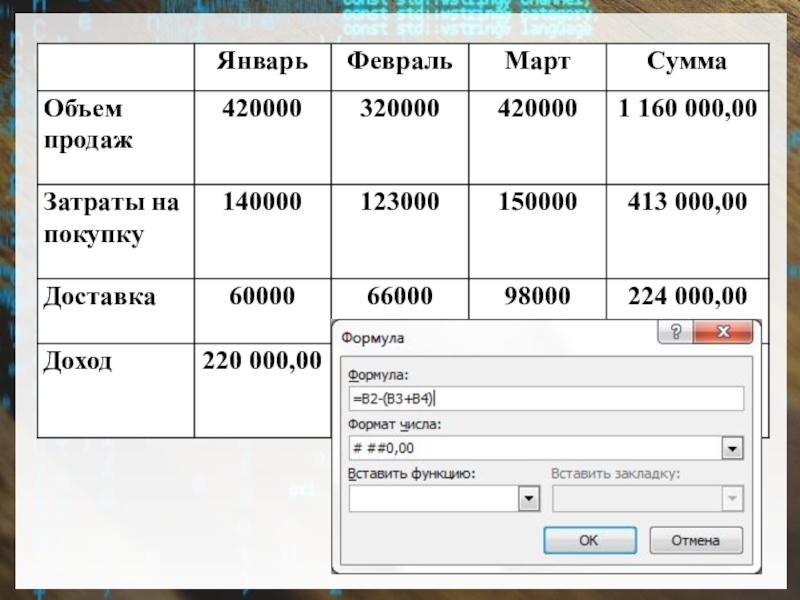Close the Формула dialog with X
800x600 pixels.
723,332
